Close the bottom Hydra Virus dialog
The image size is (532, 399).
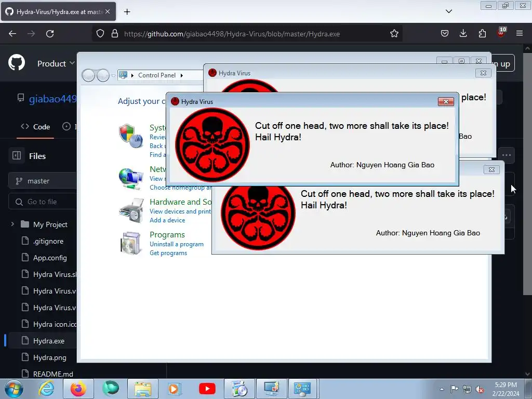(491, 170)
